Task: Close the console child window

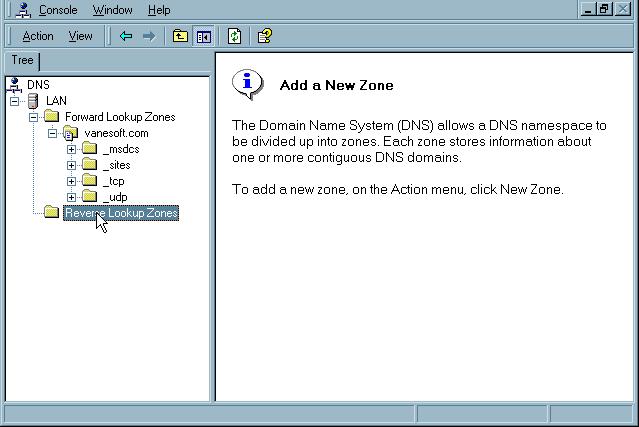Action: pos(623,9)
